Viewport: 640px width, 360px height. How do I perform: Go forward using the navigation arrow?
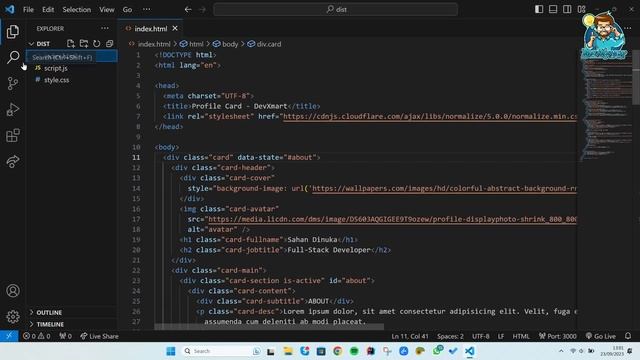click(x=202, y=9)
